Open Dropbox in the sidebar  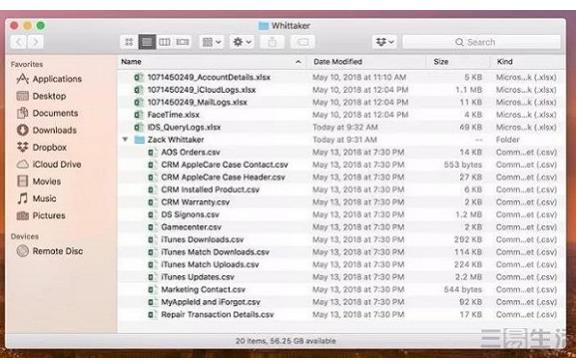pyautogui.click(x=42, y=147)
